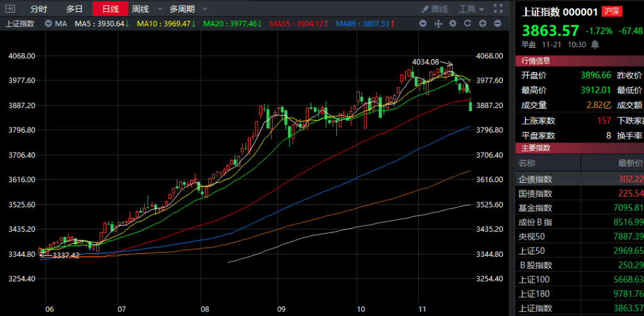This screenshot has width=644, height=316.
Task: Open 基金指数 row in main indices
Action: (535, 208)
